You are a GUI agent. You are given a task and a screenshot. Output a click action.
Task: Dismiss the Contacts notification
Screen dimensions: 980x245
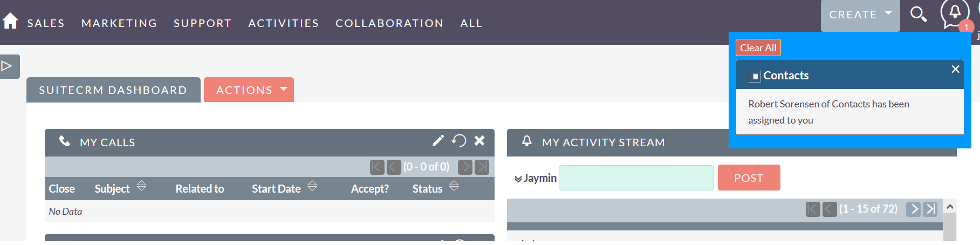tap(955, 69)
